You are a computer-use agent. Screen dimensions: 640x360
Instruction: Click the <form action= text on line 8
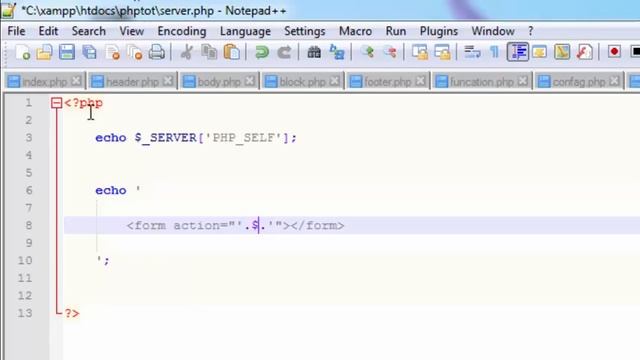pos(179,225)
